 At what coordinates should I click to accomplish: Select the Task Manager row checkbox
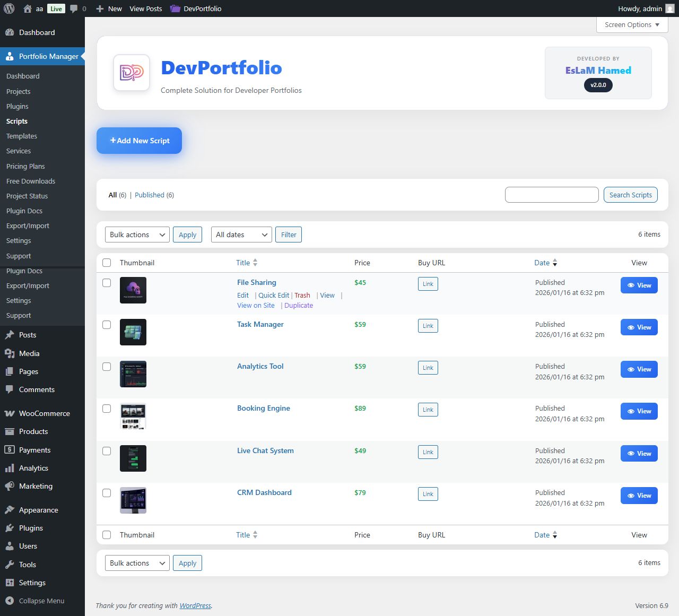point(107,325)
